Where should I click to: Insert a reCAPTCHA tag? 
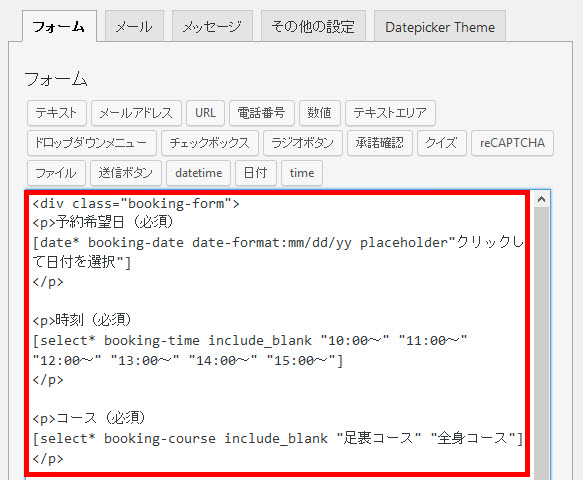pyautogui.click(x=512, y=143)
